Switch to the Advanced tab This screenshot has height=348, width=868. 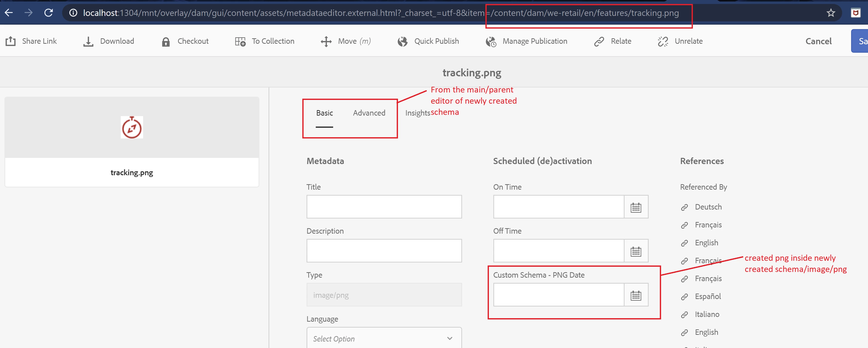[x=369, y=113]
